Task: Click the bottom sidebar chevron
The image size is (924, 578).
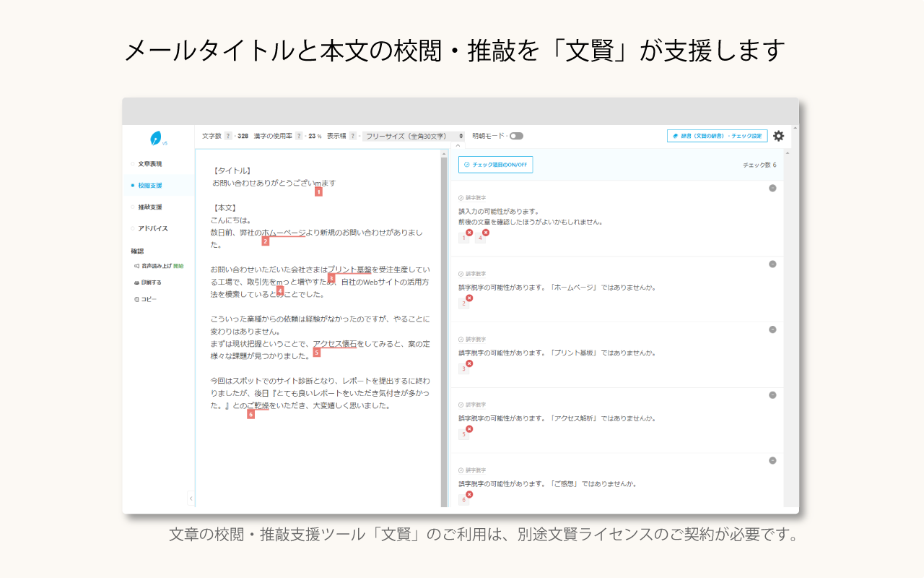Action: point(190,499)
